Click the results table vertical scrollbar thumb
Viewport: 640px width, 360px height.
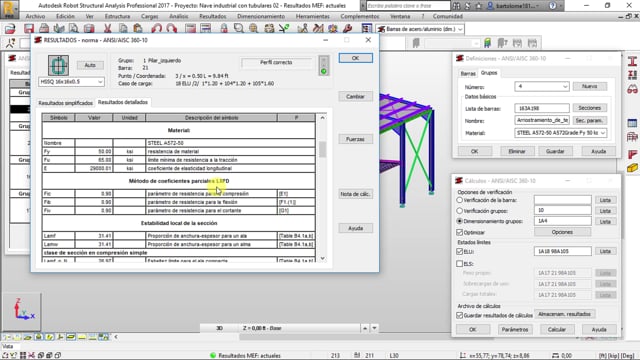pyautogui.click(x=322, y=149)
